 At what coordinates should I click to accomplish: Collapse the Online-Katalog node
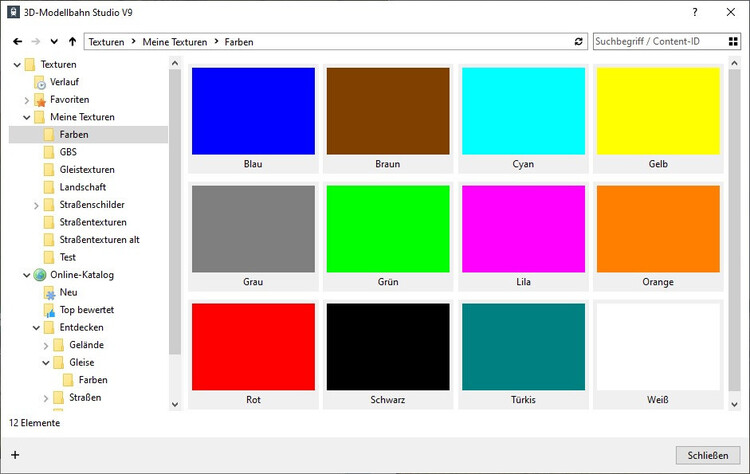(x=27, y=275)
